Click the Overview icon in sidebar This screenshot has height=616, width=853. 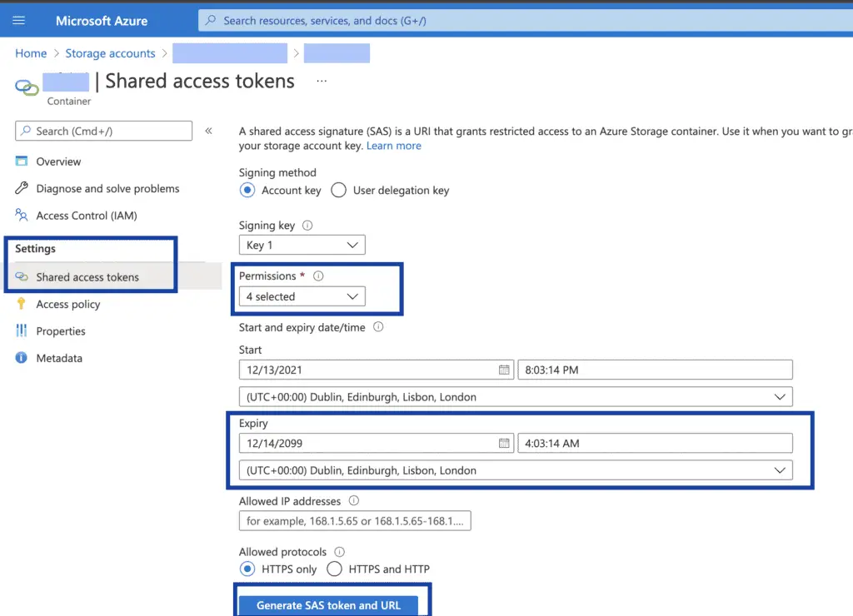pyautogui.click(x=21, y=161)
